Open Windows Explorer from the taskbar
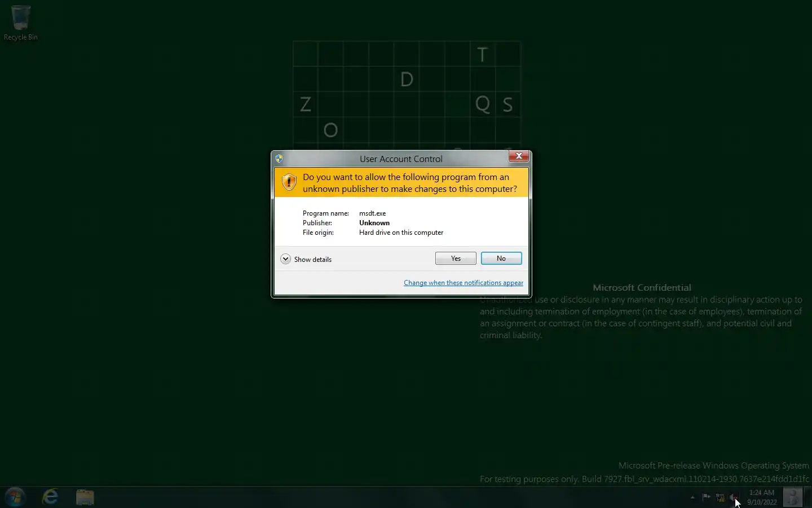Image resolution: width=812 pixels, height=508 pixels. tap(85, 497)
